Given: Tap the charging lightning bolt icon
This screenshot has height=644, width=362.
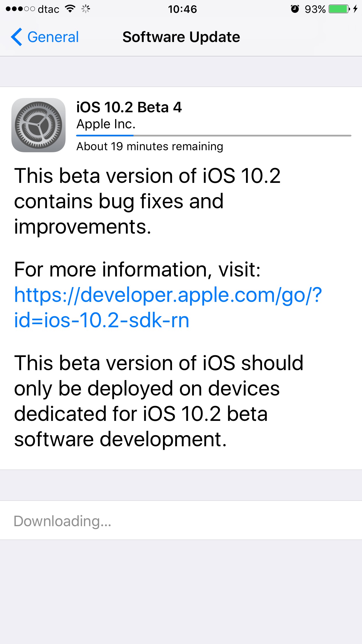Looking at the screenshot, I should [355, 9].
